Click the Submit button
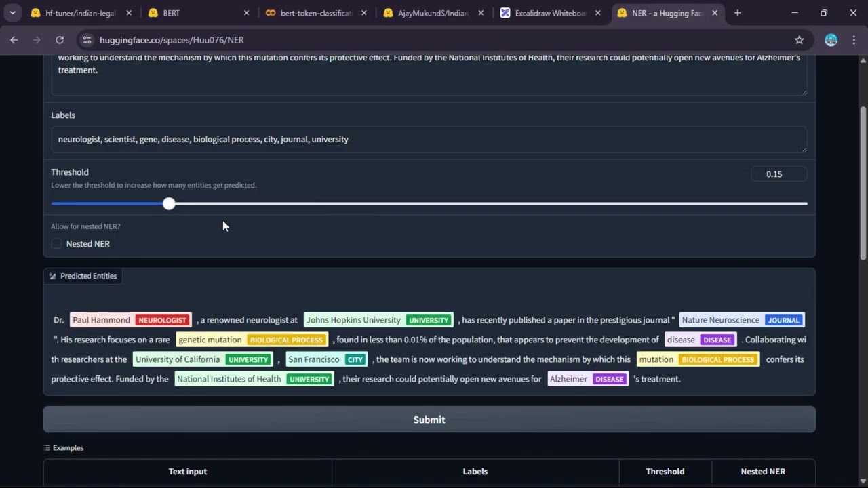 tap(429, 420)
